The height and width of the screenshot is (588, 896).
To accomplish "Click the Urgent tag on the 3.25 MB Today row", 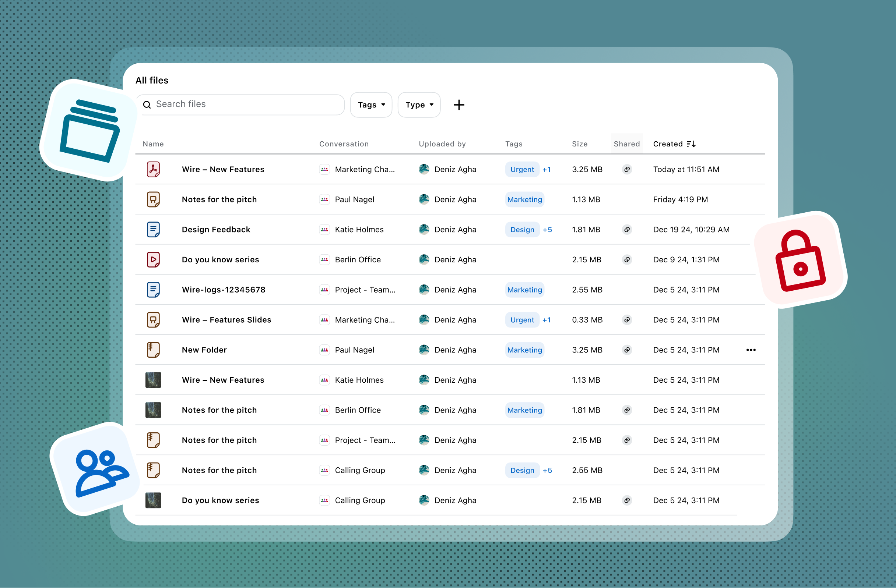I will 522,170.
